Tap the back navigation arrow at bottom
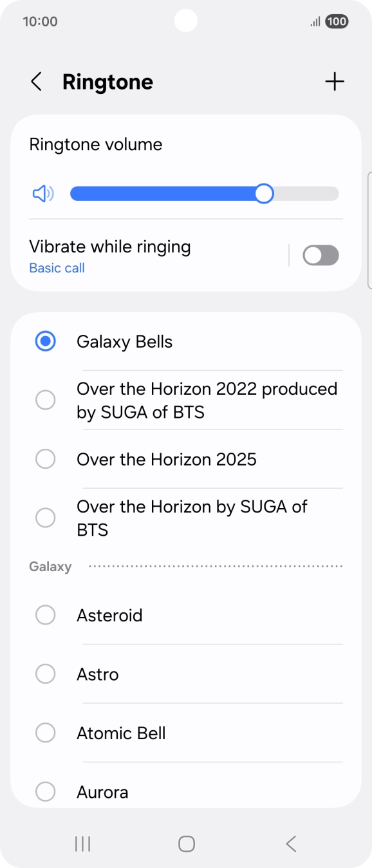Viewport: 372px width, 868px height. point(290,844)
